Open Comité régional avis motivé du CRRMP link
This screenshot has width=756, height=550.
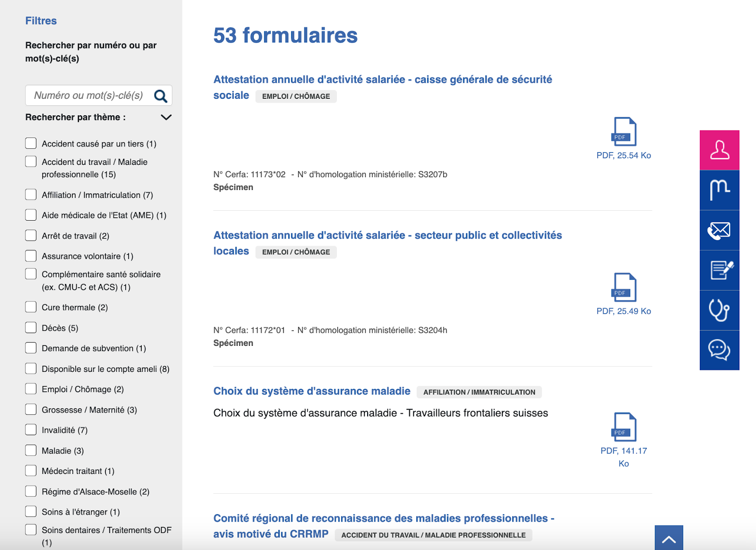(384, 526)
